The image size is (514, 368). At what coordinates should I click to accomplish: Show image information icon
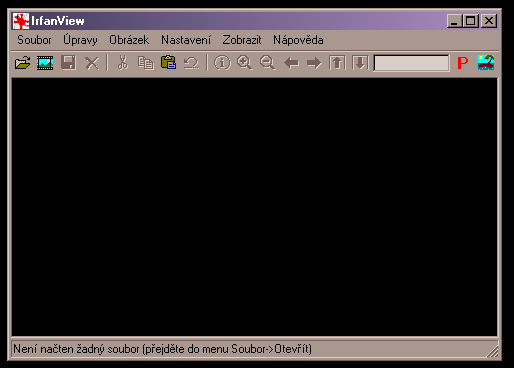click(x=222, y=63)
